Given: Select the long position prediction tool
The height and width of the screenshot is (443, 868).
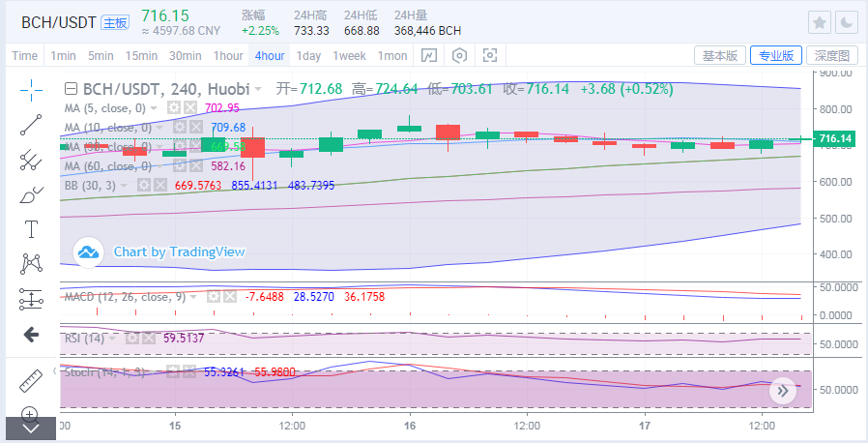Looking at the screenshot, I should point(32,299).
